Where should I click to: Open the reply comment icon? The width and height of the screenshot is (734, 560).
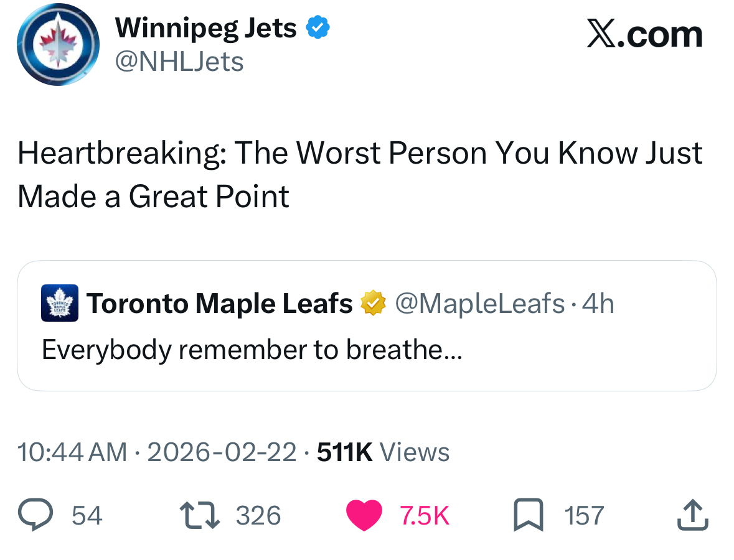coord(37,516)
